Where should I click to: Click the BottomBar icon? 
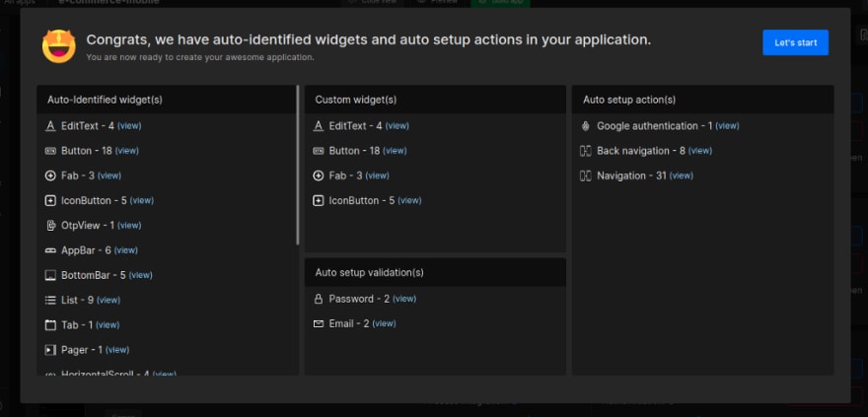click(50, 275)
